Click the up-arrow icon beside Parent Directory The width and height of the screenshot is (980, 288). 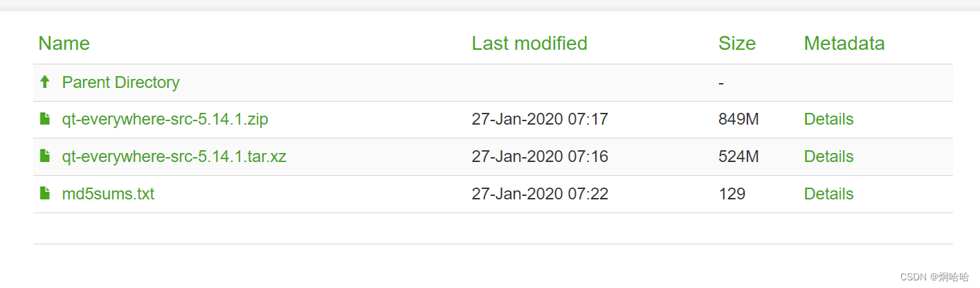(45, 82)
